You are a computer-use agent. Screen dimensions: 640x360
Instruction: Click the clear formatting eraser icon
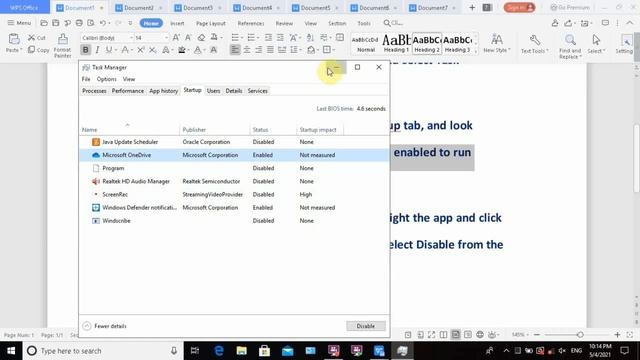201,38
